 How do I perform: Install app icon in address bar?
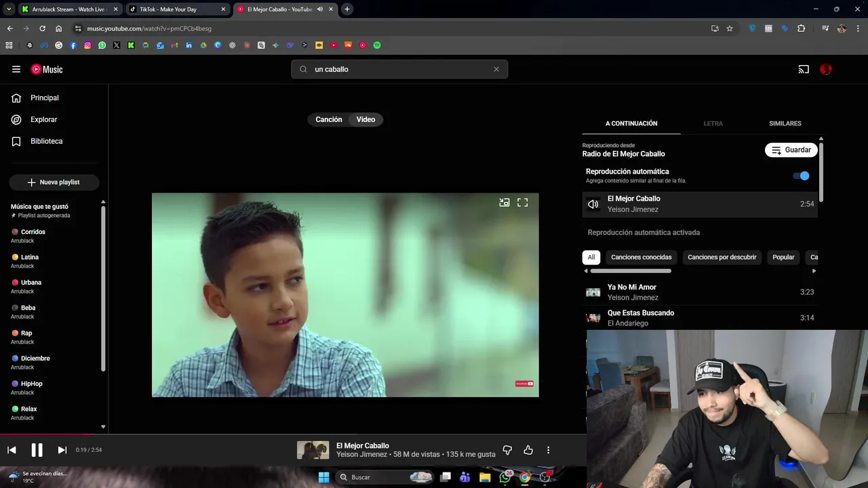715,28
